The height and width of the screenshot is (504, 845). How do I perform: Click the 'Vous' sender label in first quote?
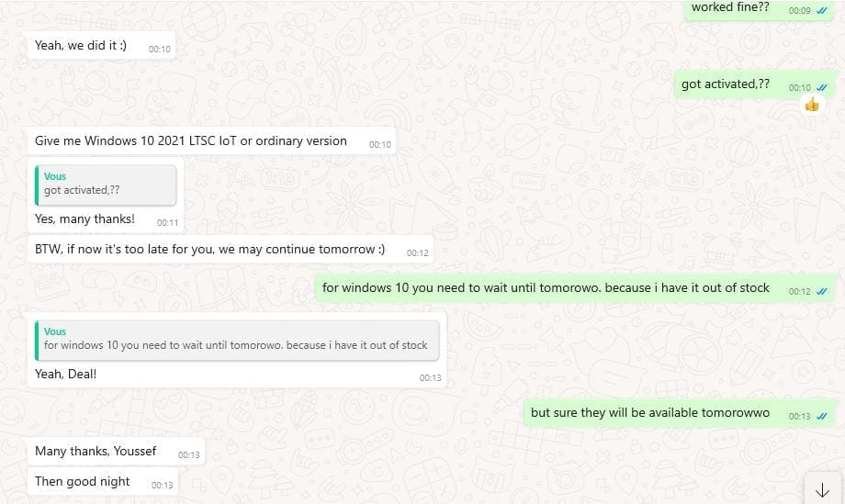pos(55,176)
